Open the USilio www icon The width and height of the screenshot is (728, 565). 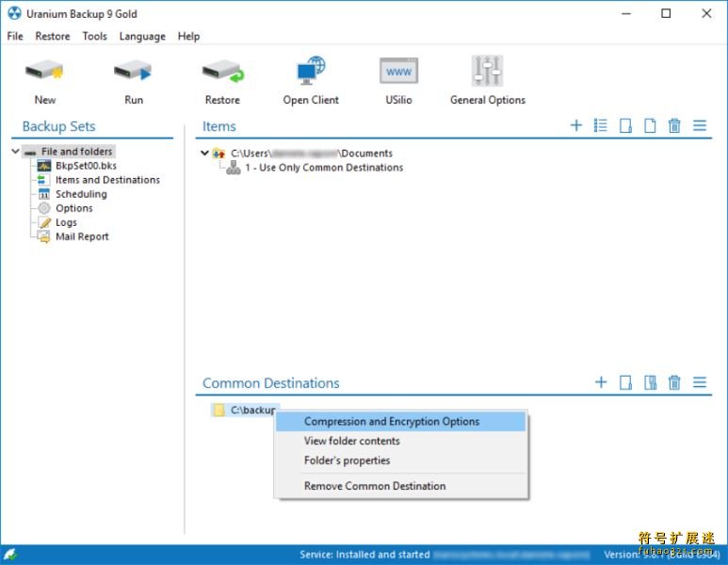point(398,71)
